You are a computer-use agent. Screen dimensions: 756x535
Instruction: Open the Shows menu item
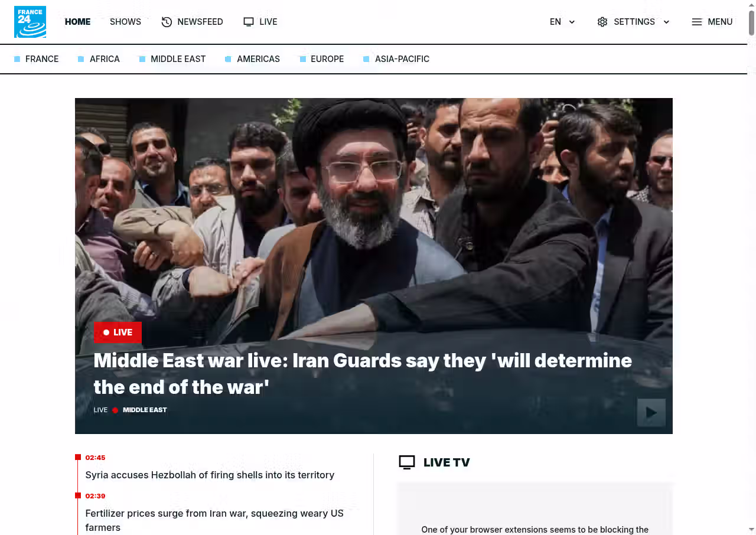[x=125, y=22]
